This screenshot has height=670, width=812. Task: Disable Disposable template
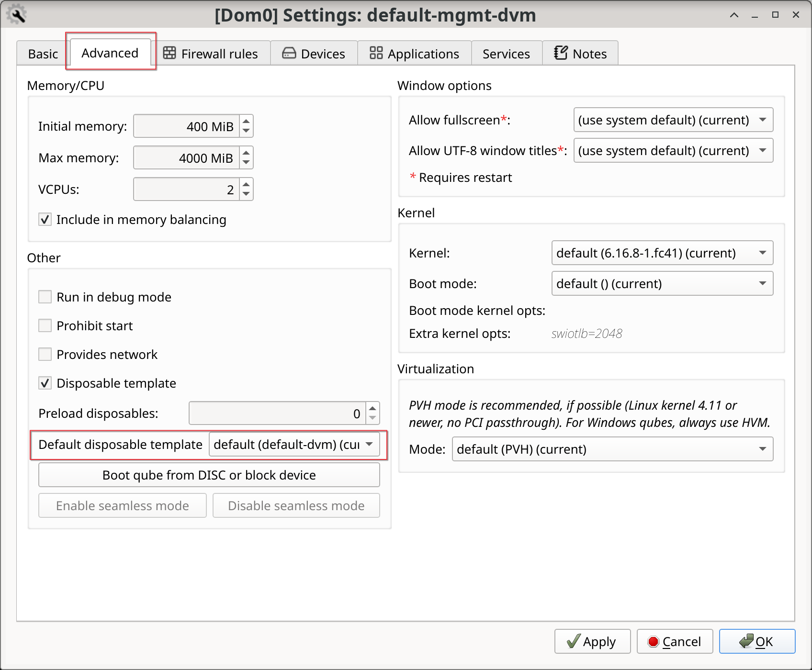(x=45, y=383)
